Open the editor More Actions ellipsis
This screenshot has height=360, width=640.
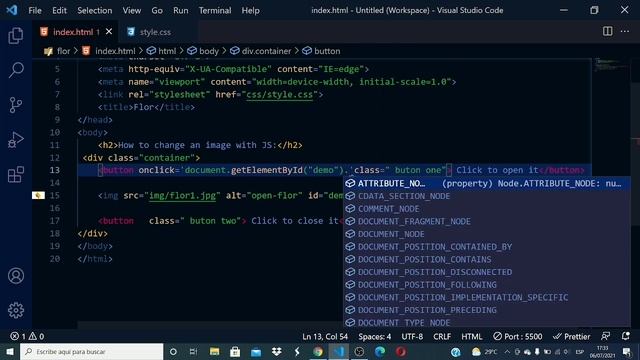[x=624, y=31]
